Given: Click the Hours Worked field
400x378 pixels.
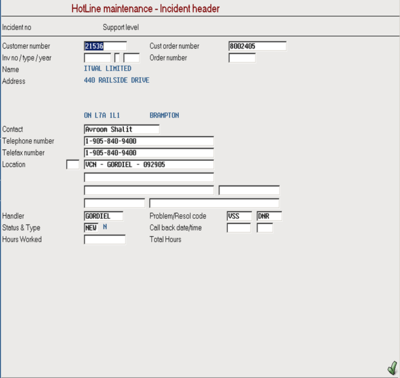Looking at the screenshot, I should click(105, 239).
